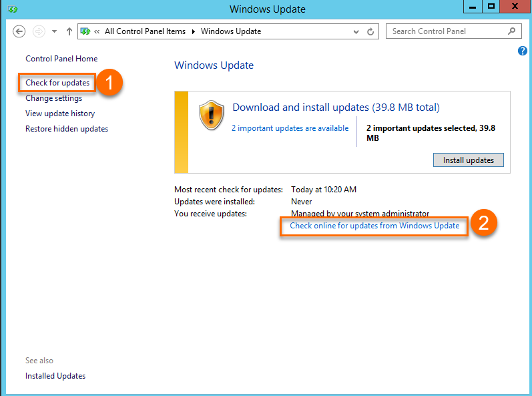This screenshot has width=532, height=396.
Task: Check online for updates from Windows Update
Action: click(374, 226)
